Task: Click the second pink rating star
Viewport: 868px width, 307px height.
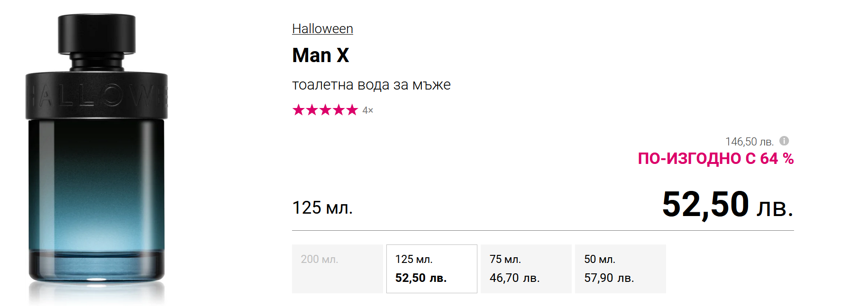Action: pos(312,110)
